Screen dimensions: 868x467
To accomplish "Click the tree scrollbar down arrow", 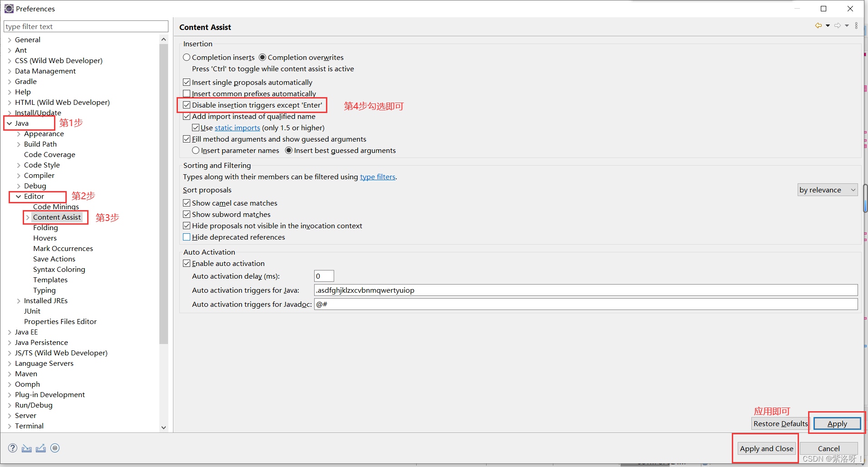I will pos(163,427).
